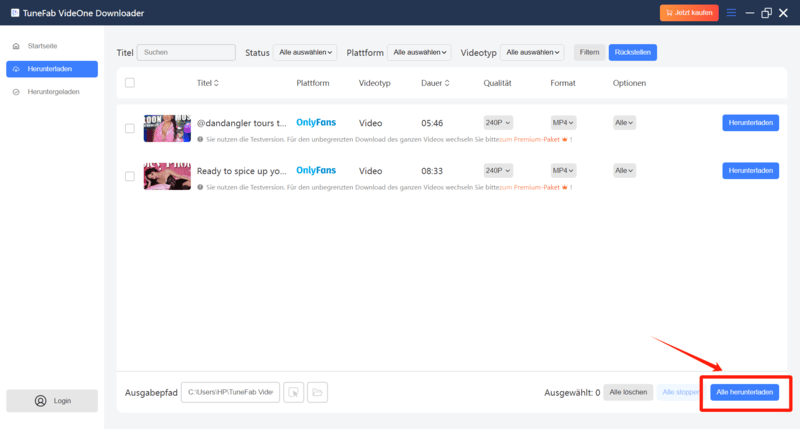Select checkbox for Ready to spice up video

(130, 176)
